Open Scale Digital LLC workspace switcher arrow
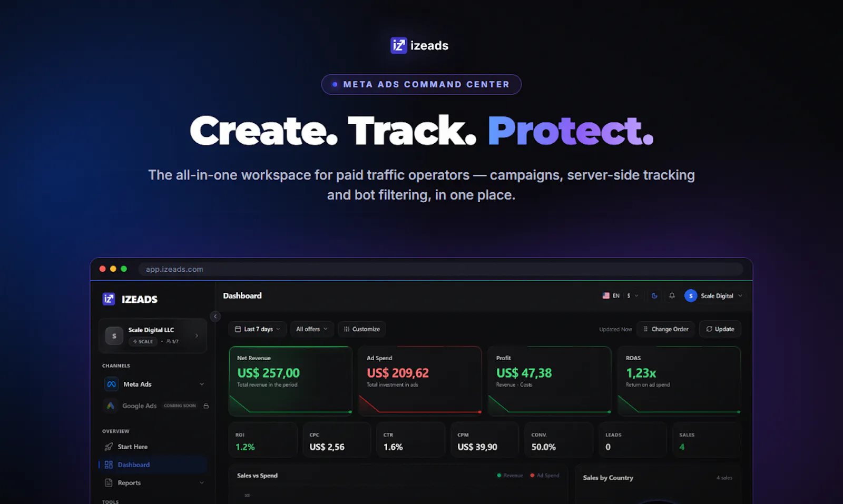The width and height of the screenshot is (843, 504). coord(197,336)
